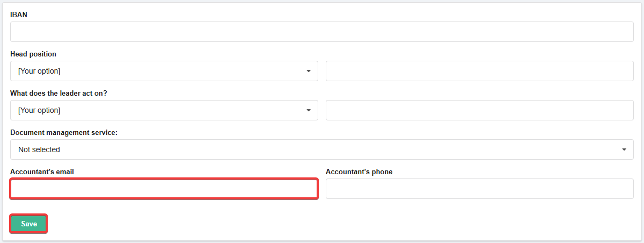Click the IBAN field label
Viewport: 644px width, 243px height.
pyautogui.click(x=19, y=15)
